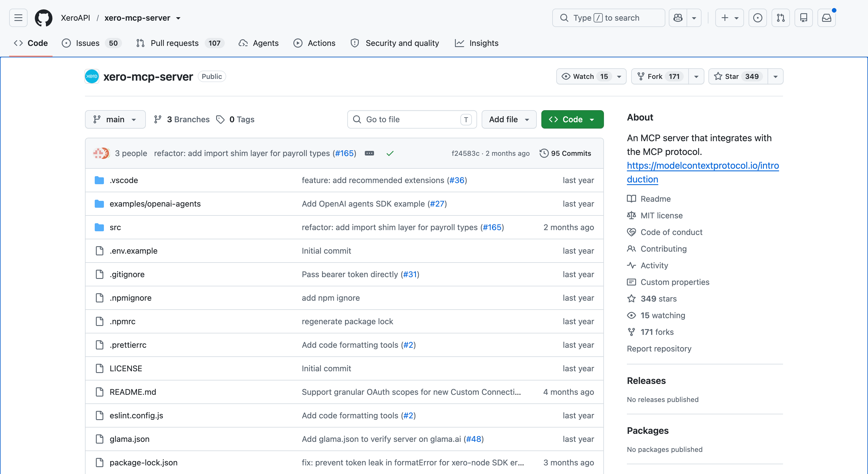This screenshot has height=474, width=868.
Task: Open Custom properties
Action: click(x=668, y=282)
